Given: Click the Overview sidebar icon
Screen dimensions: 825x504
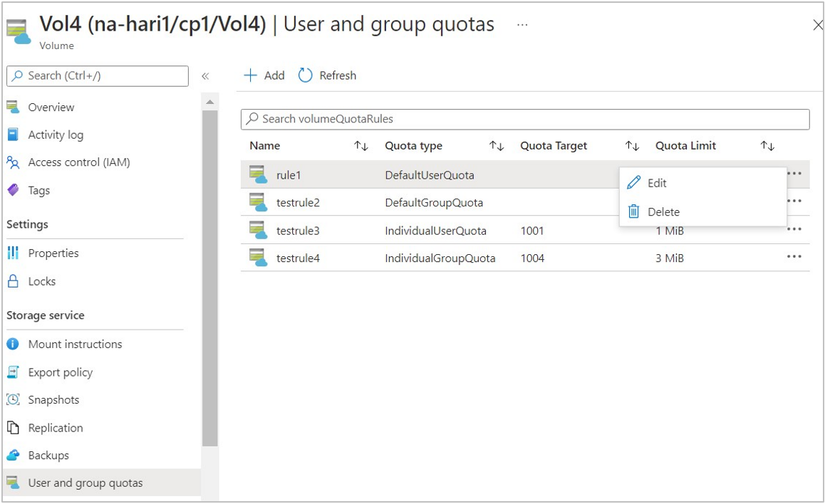Looking at the screenshot, I should pos(13,107).
